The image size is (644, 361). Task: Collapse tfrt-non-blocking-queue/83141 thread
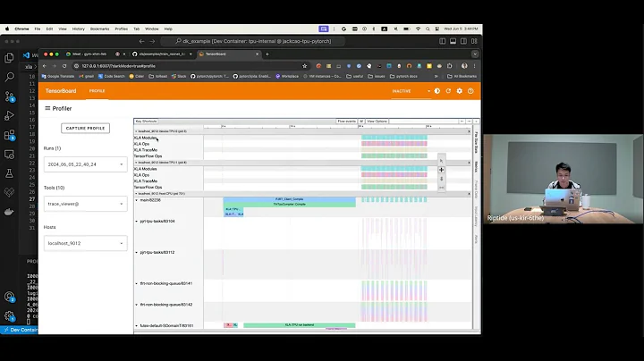tap(137, 283)
